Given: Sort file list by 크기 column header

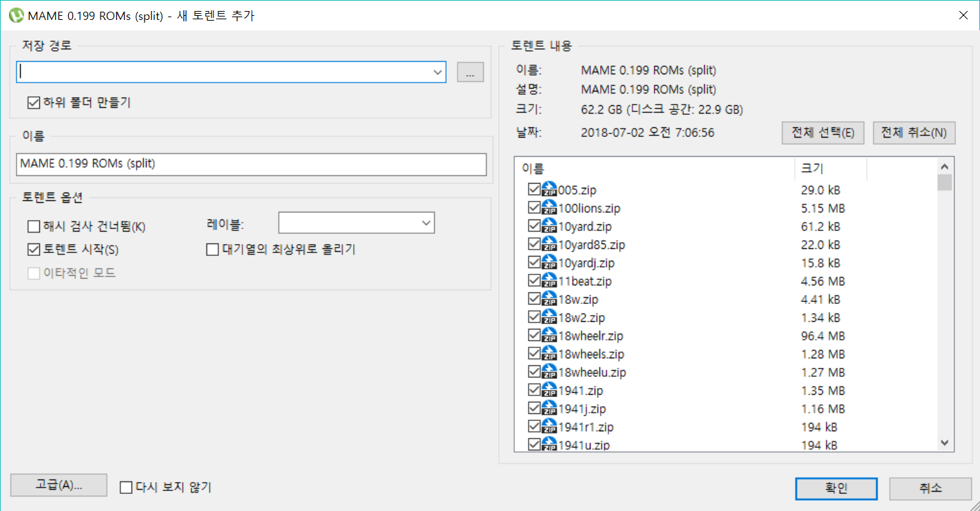Looking at the screenshot, I should (830, 168).
